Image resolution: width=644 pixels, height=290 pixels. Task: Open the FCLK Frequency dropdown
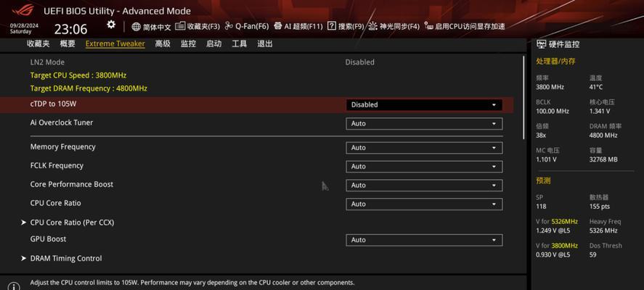click(x=424, y=167)
